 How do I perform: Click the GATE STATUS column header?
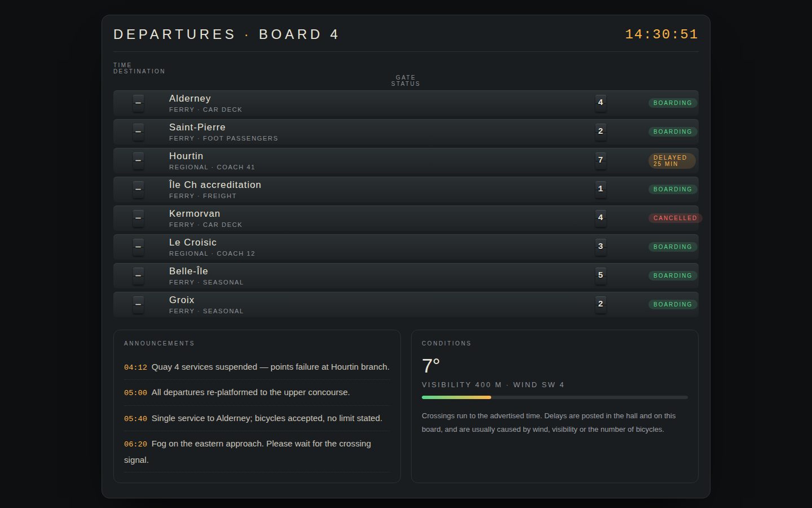pyautogui.click(x=405, y=81)
